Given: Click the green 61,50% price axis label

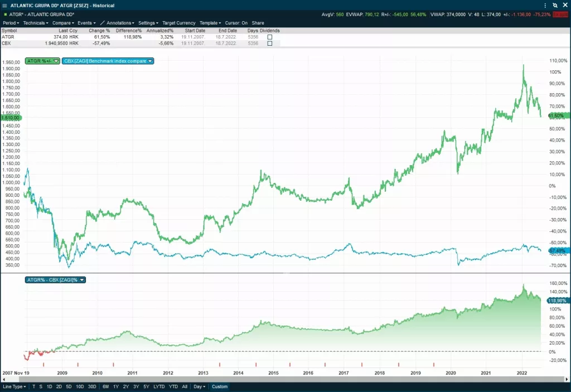Looking at the screenshot, I should 558,115.
